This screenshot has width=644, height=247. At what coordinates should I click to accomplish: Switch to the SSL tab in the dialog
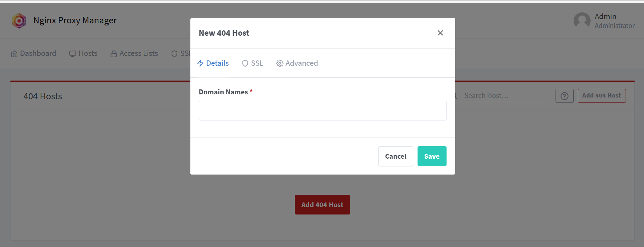pyautogui.click(x=257, y=63)
